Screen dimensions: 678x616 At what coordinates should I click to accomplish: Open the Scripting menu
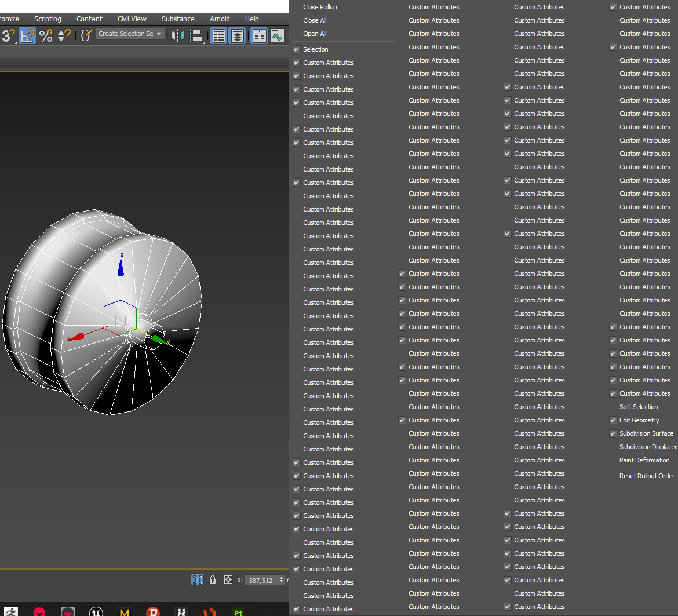click(48, 19)
